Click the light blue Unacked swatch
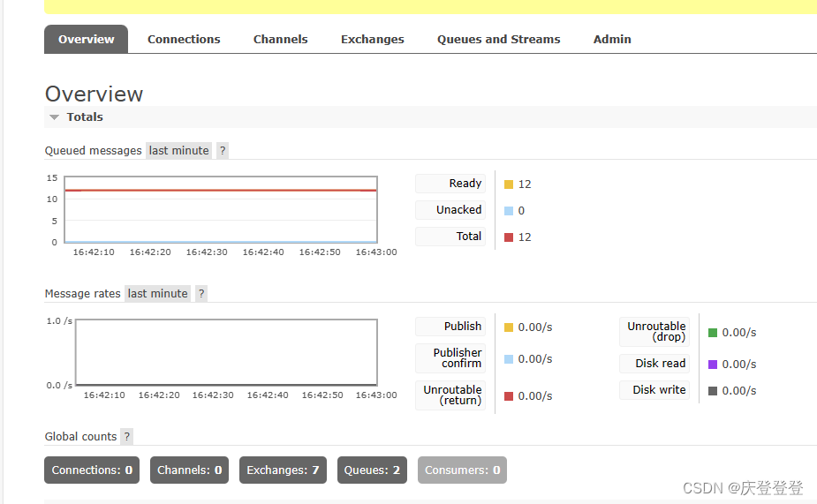This screenshot has width=817, height=504. [x=509, y=211]
